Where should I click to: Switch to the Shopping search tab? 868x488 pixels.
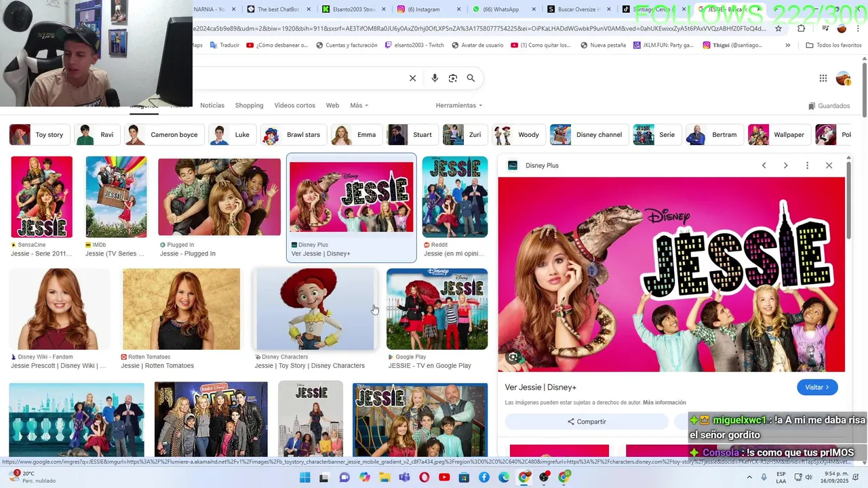249,106
